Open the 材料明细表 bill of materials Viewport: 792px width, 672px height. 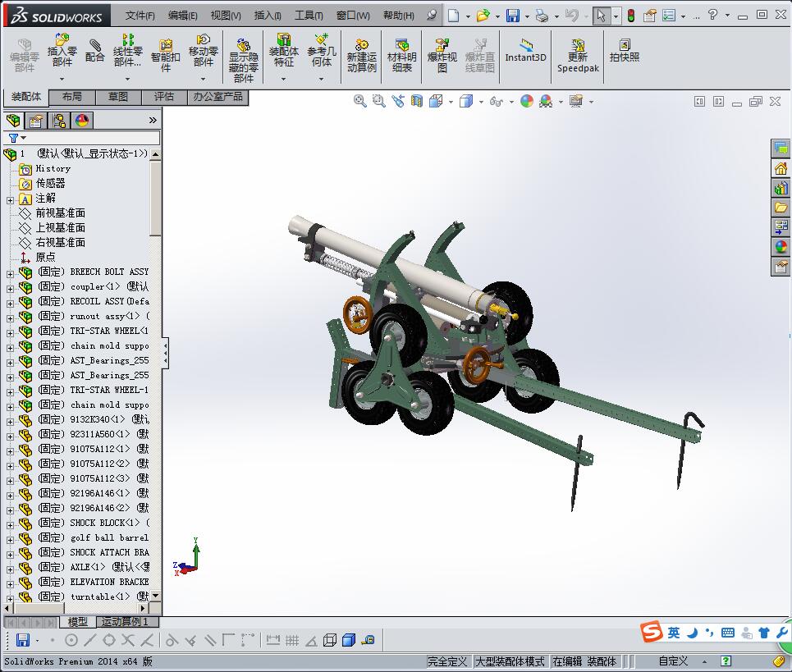click(402, 56)
